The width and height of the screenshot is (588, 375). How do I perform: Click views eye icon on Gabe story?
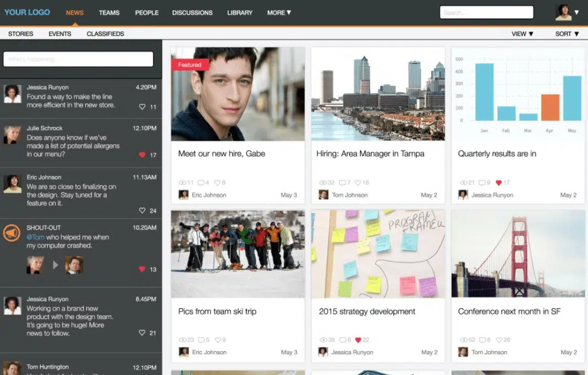pyautogui.click(x=183, y=182)
